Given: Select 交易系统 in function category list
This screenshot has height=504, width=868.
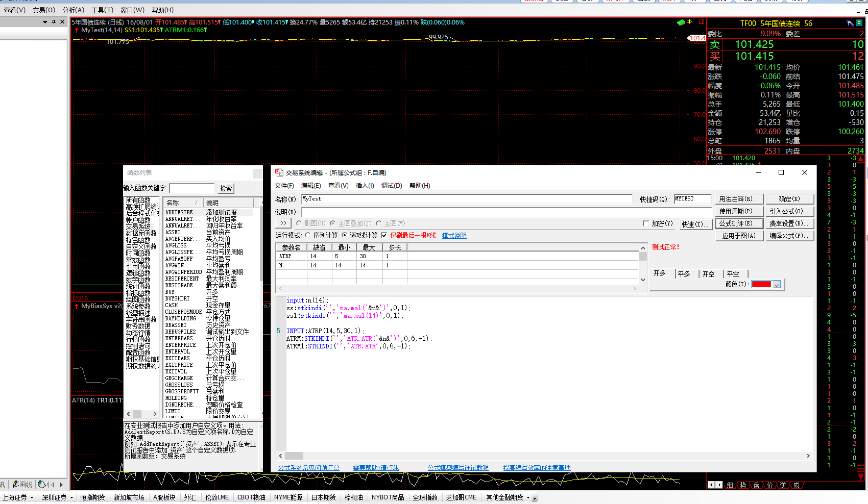Looking at the screenshot, I should click(x=138, y=226).
